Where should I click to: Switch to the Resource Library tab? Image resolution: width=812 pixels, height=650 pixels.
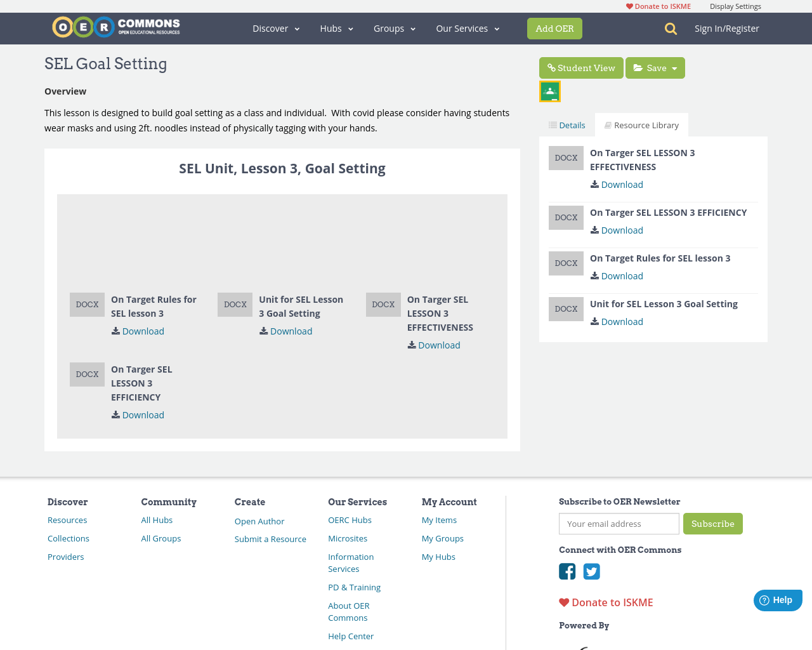(641, 124)
